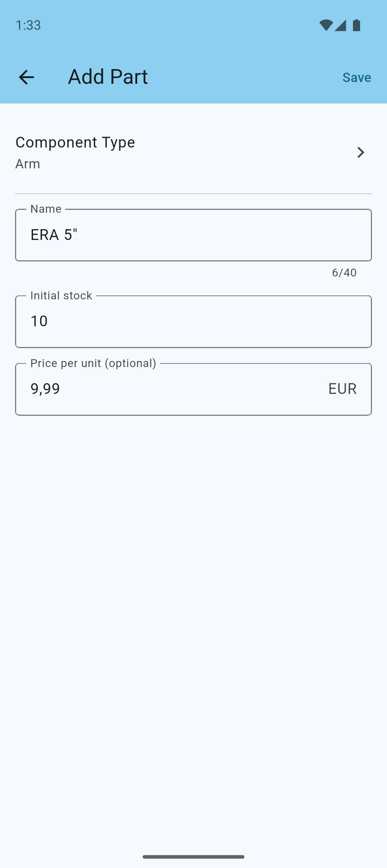The image size is (387, 868).
Task: Tap the empty area below the price field
Action: (x=193, y=609)
